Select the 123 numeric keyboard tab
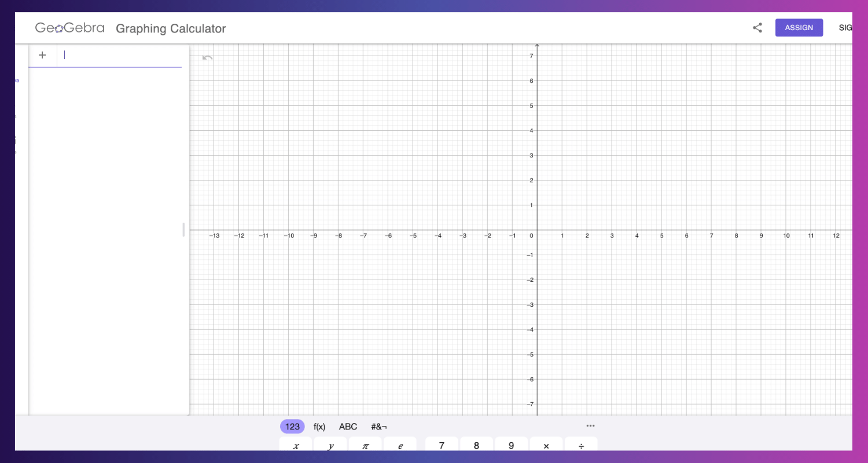Image resolution: width=868 pixels, height=463 pixels. tap(292, 426)
